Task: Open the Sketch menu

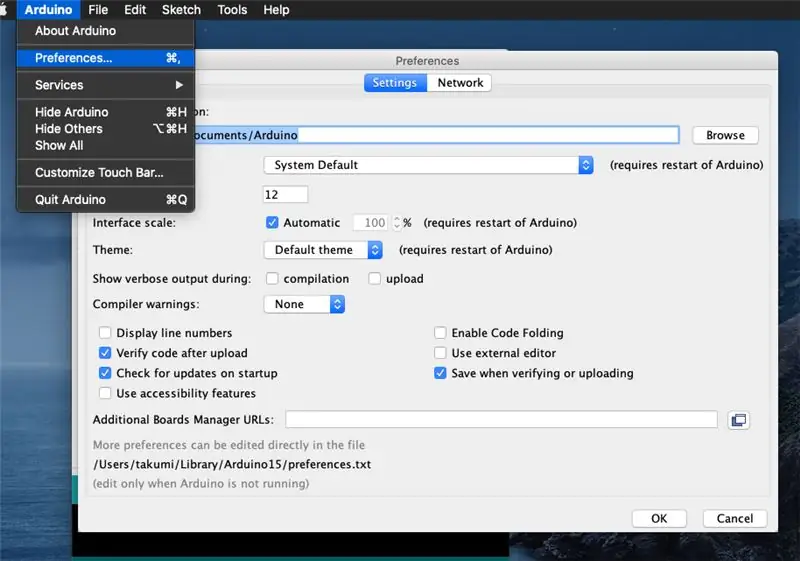Action: (181, 10)
